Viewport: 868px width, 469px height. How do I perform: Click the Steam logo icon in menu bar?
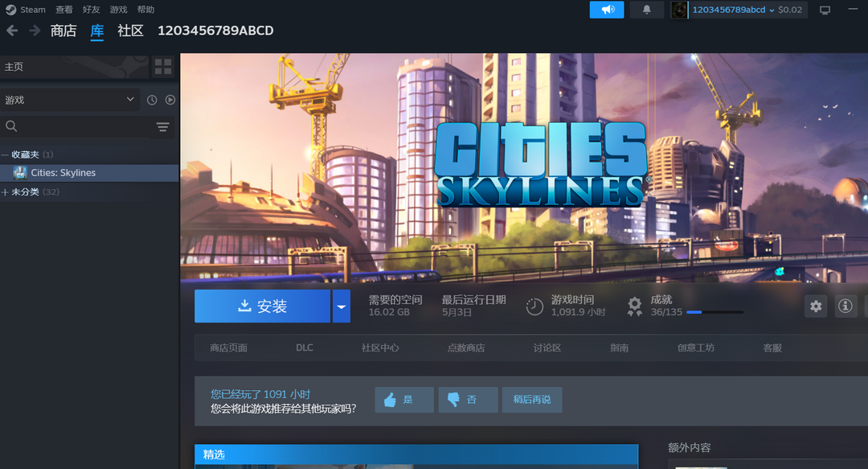[x=10, y=10]
